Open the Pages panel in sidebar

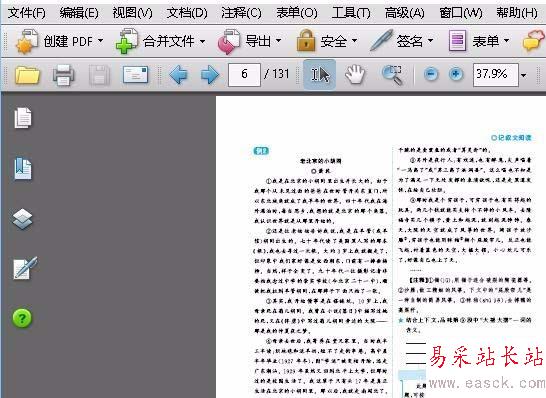(x=23, y=118)
